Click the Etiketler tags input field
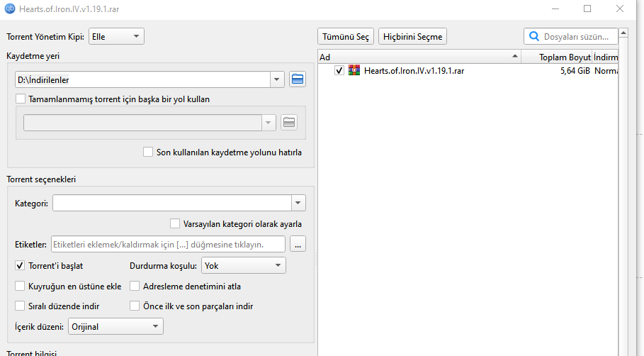This screenshot has width=644, height=356. 168,244
